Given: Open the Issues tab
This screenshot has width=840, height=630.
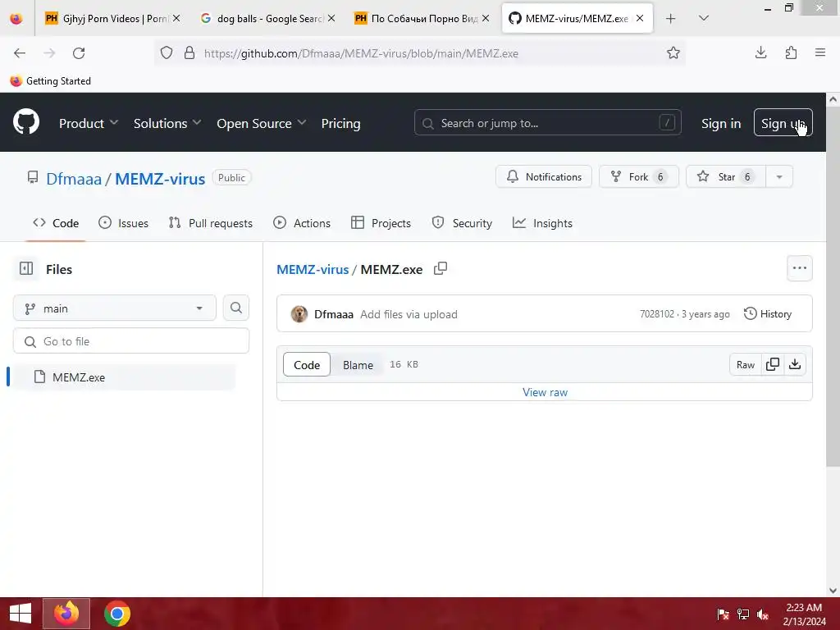Looking at the screenshot, I should 123,223.
